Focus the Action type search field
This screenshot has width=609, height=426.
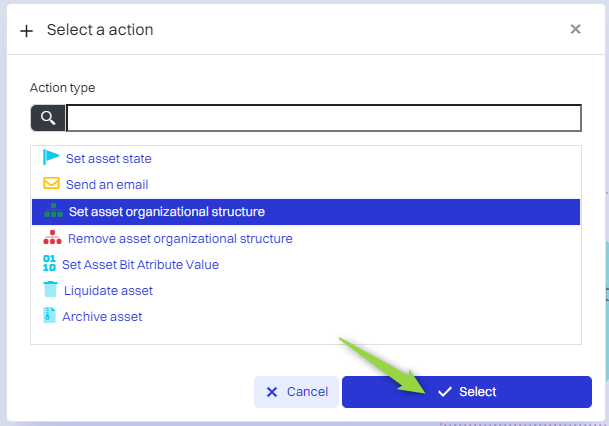pos(323,119)
